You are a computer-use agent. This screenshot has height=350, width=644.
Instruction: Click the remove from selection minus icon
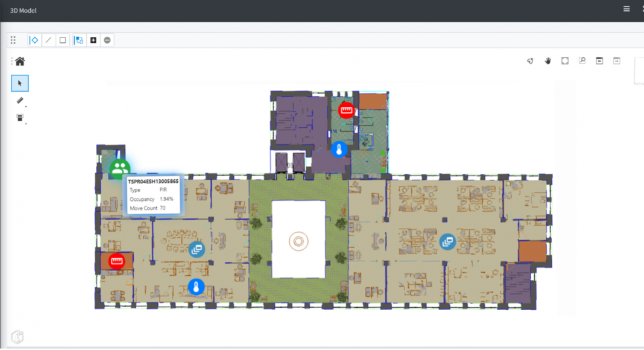click(107, 40)
